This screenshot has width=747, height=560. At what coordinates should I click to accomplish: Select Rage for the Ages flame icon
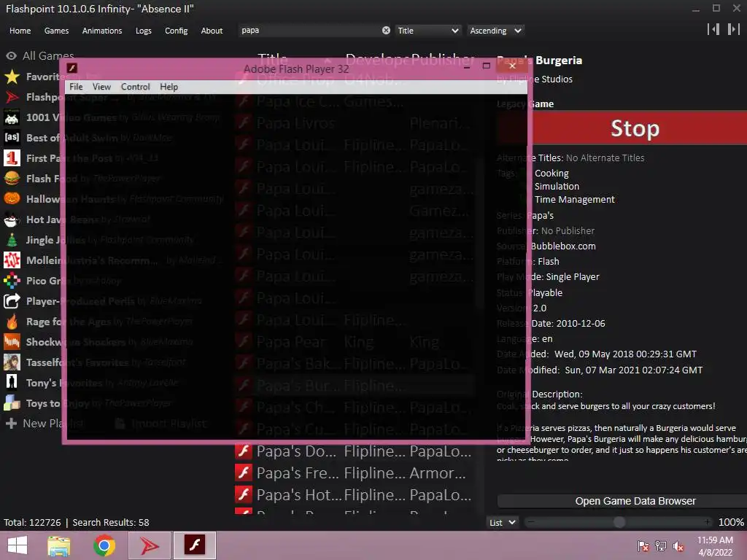(x=12, y=322)
